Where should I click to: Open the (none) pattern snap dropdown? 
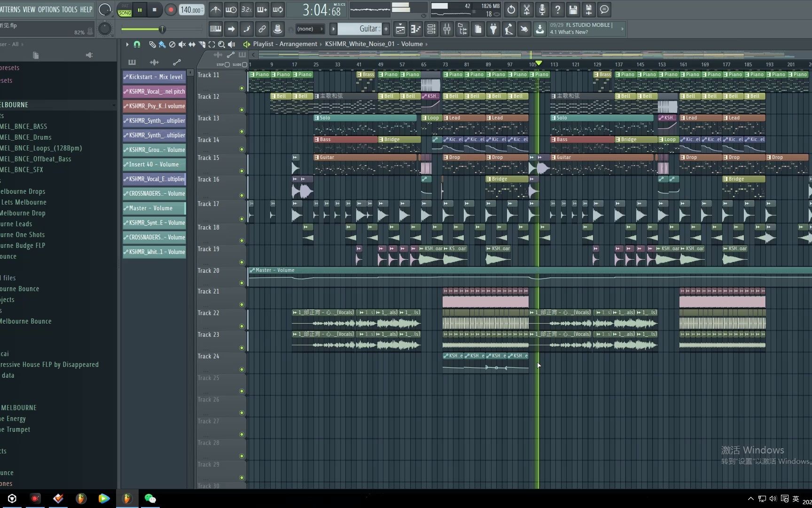[309, 29]
